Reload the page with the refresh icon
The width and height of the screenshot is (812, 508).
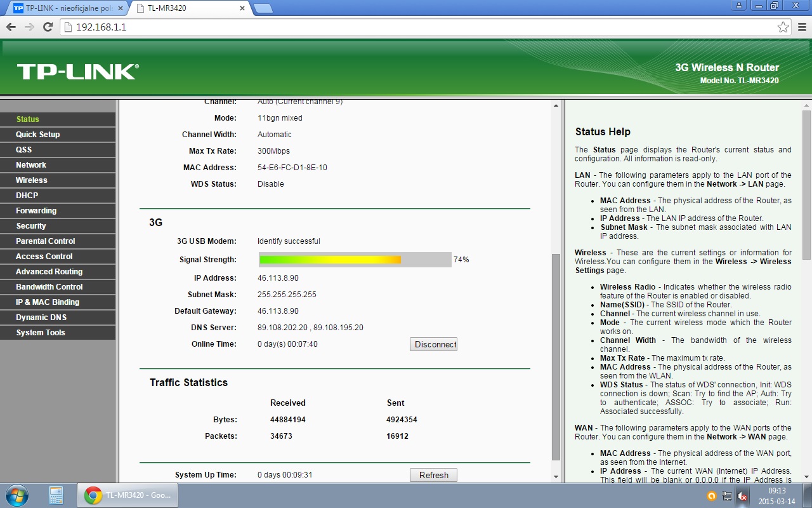48,27
